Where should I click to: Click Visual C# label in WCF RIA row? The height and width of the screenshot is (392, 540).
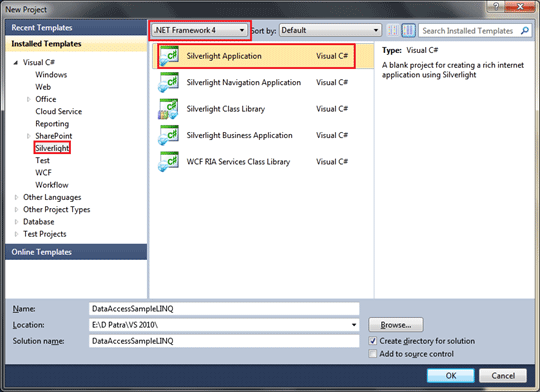[332, 162]
